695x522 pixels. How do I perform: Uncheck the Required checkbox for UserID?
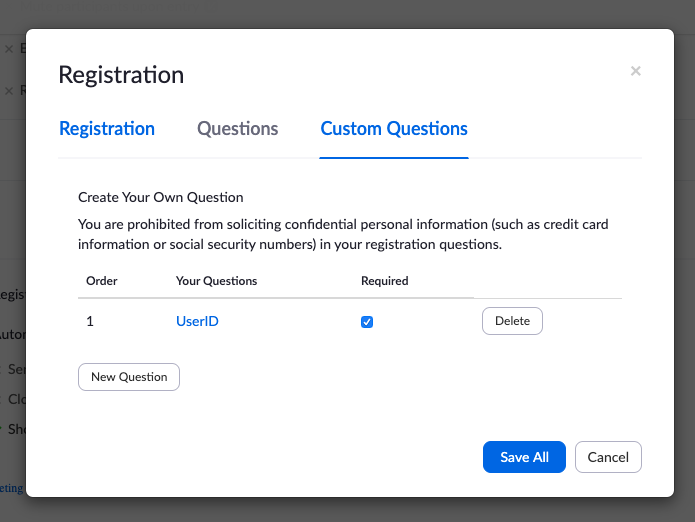click(367, 322)
